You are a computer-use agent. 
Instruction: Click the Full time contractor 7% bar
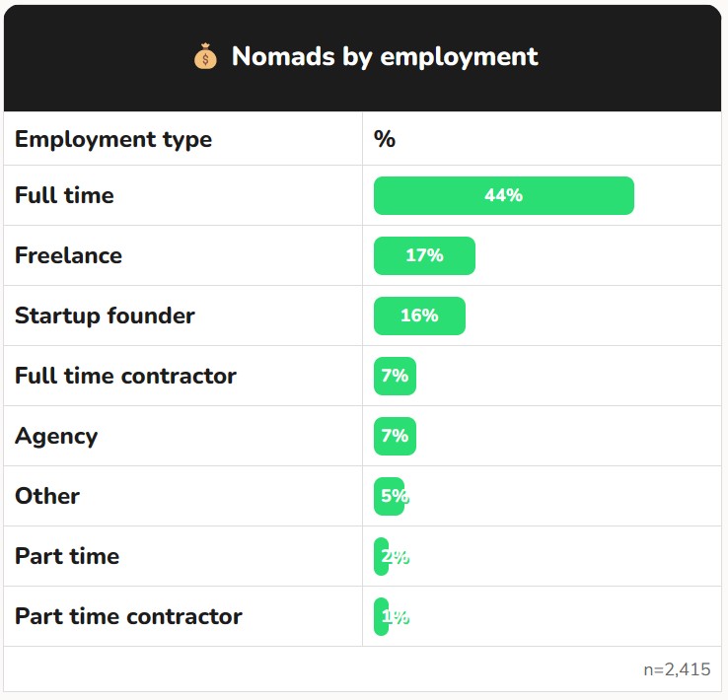(x=395, y=376)
